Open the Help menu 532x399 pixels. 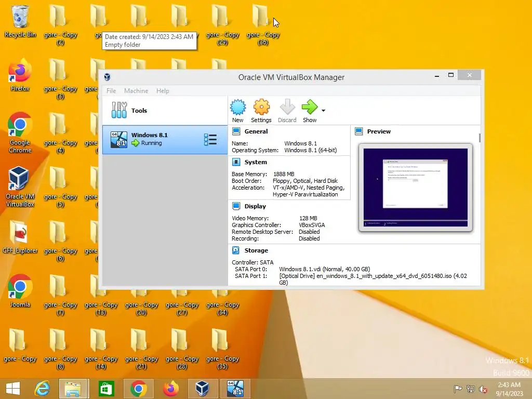click(163, 90)
